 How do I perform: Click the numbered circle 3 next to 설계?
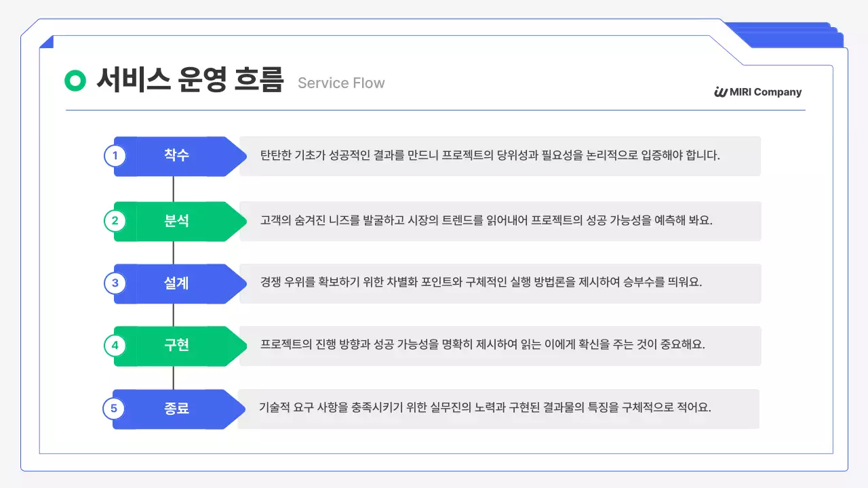(x=115, y=284)
